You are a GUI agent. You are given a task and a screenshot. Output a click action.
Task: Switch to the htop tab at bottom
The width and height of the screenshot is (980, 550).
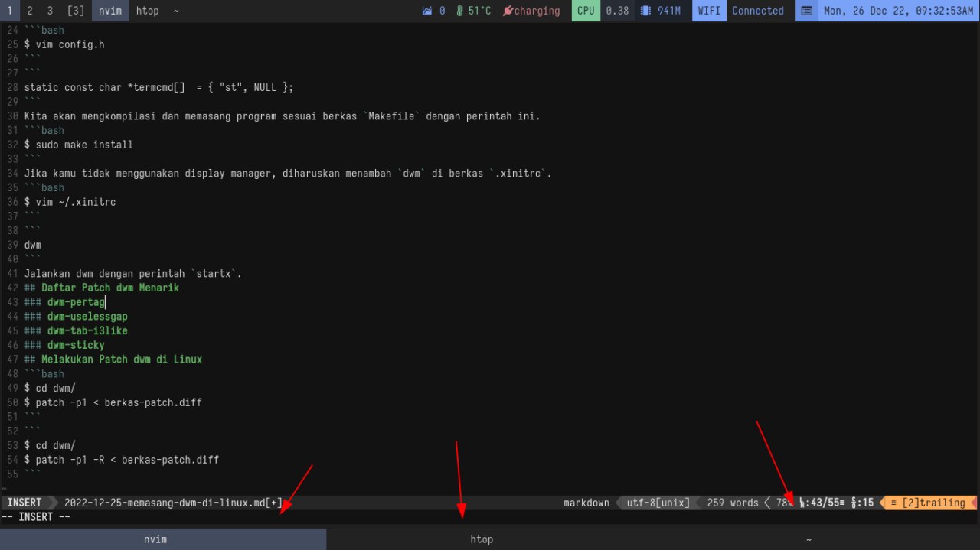pos(481,539)
